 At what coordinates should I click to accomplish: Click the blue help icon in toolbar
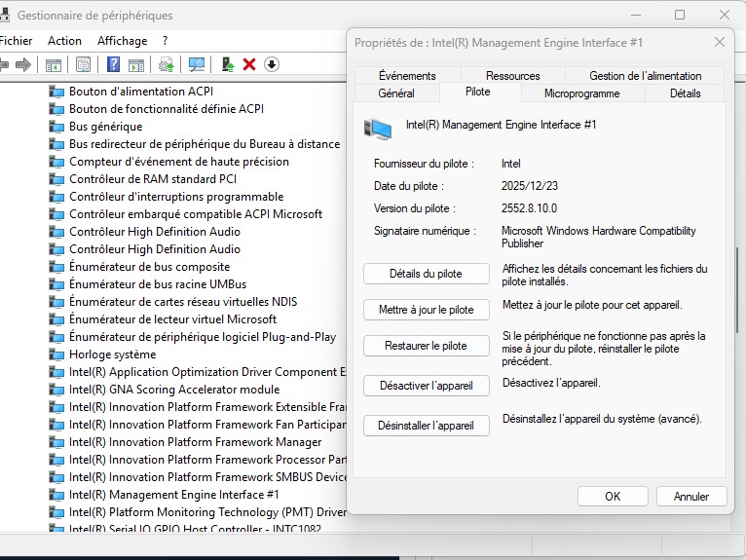[x=113, y=64]
